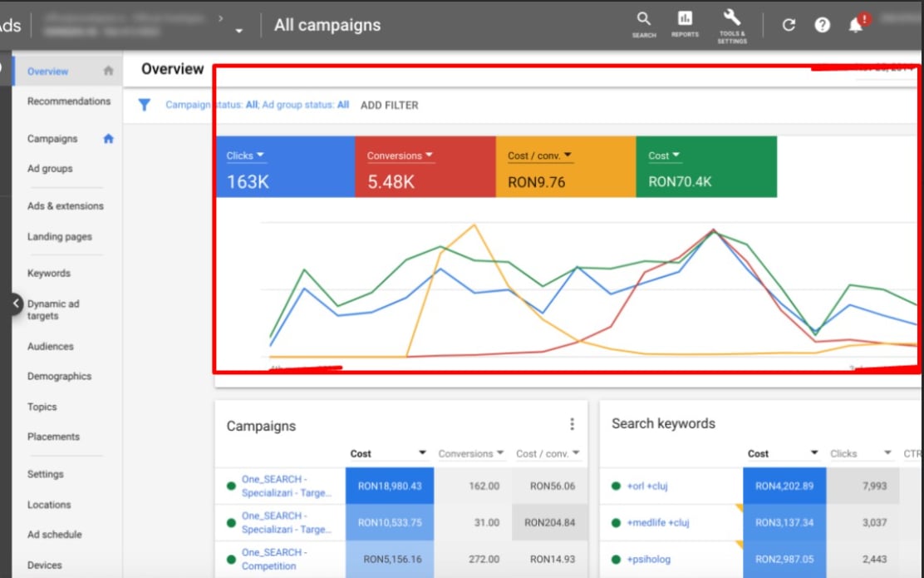The width and height of the screenshot is (924, 578).
Task: Open the notifications bell icon
Action: (855, 25)
